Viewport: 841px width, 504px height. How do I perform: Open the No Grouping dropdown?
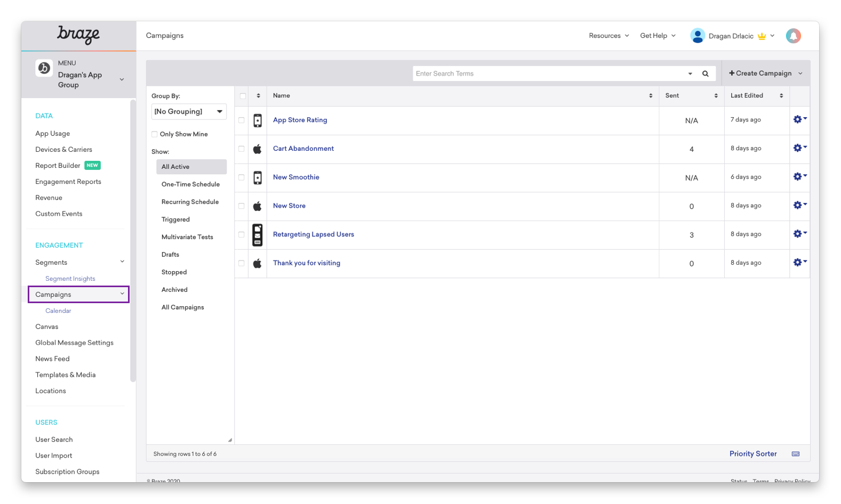click(x=189, y=111)
